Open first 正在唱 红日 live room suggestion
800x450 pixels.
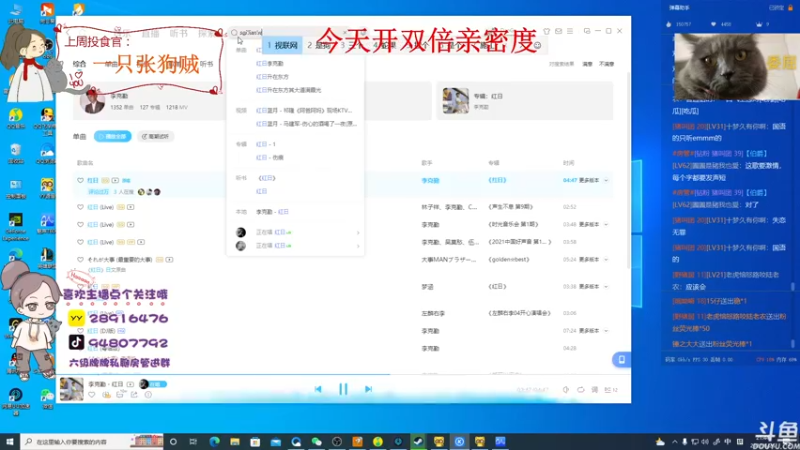[297, 232]
